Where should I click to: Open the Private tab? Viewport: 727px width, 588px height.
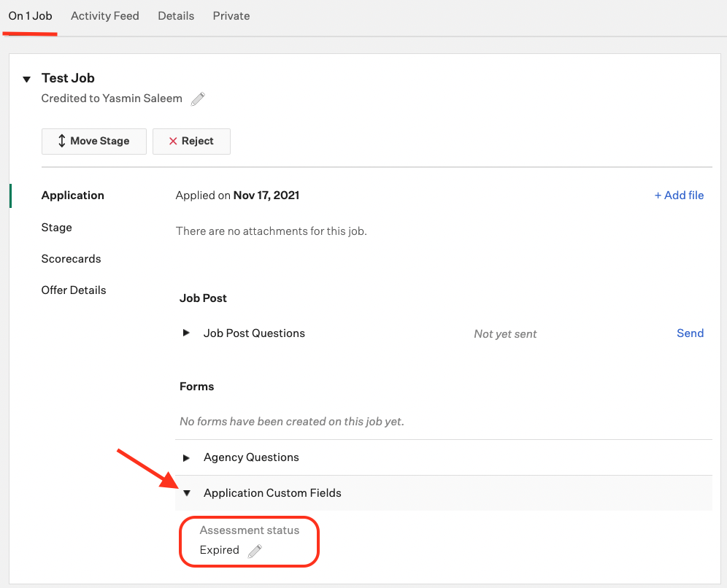point(231,16)
